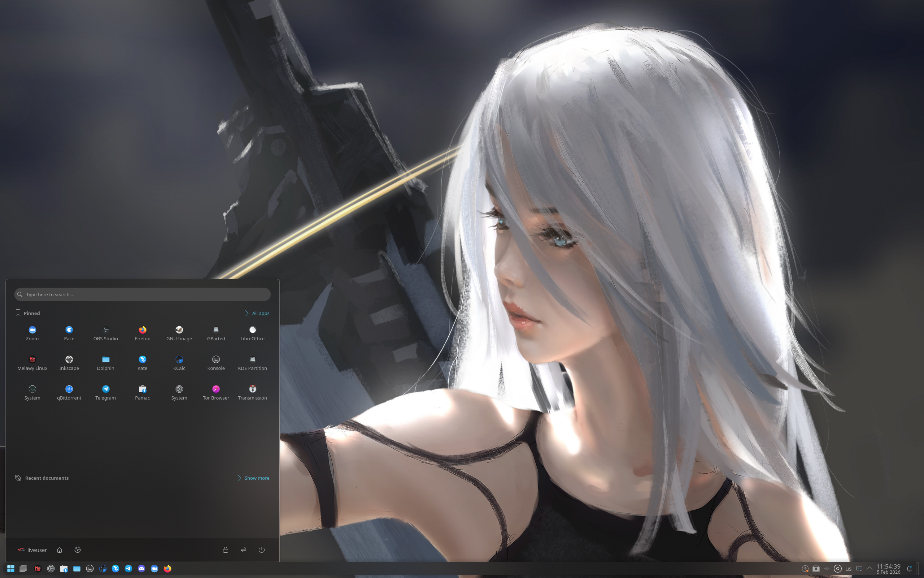Launch Firefox from the pinned grid
This screenshot has width=924, height=578.
[143, 333]
